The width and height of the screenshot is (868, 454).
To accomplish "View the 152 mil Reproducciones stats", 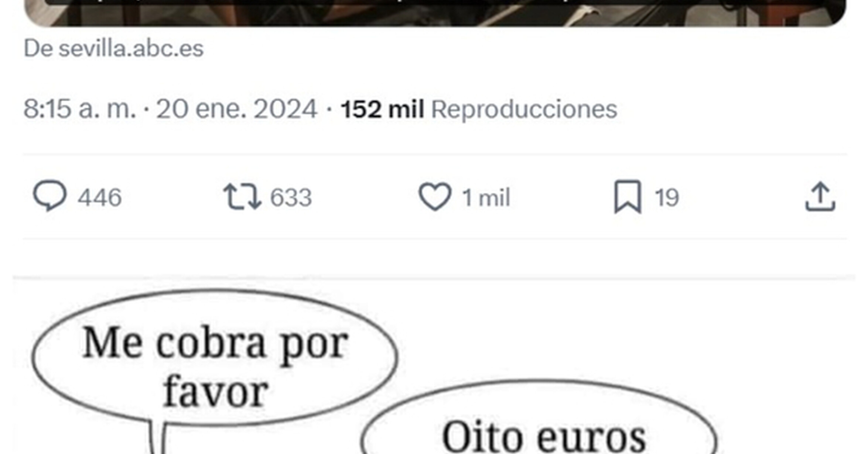I will coord(479,109).
